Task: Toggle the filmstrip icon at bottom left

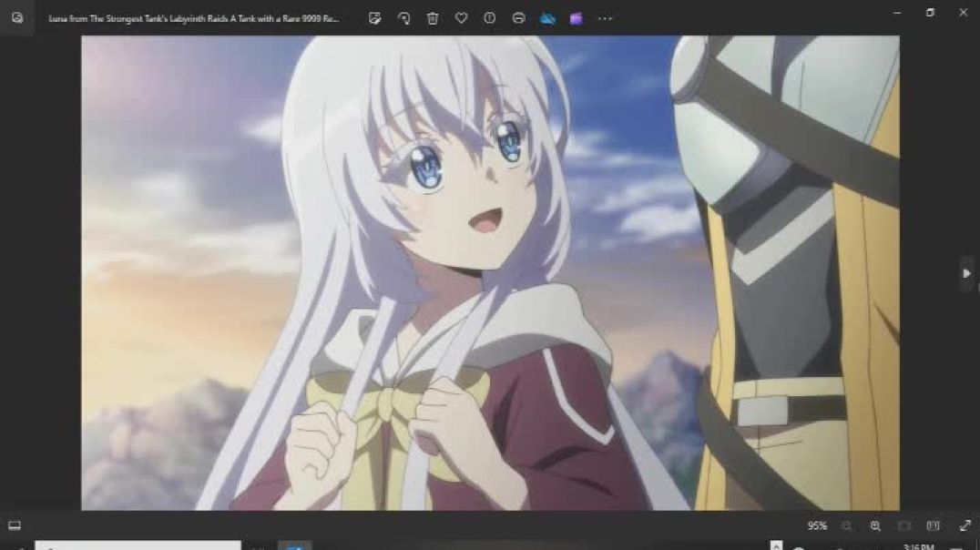Action: pos(15,525)
